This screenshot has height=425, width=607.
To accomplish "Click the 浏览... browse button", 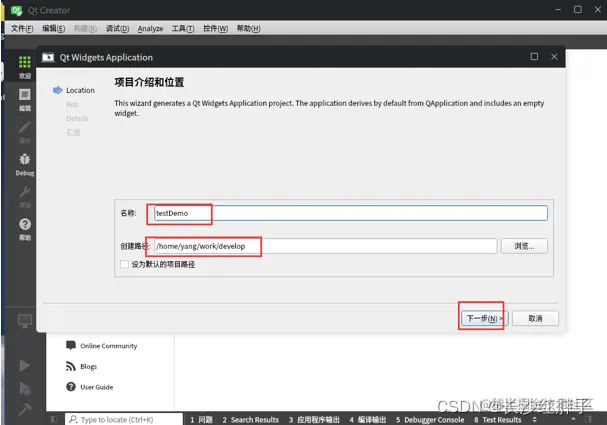I will (x=524, y=246).
